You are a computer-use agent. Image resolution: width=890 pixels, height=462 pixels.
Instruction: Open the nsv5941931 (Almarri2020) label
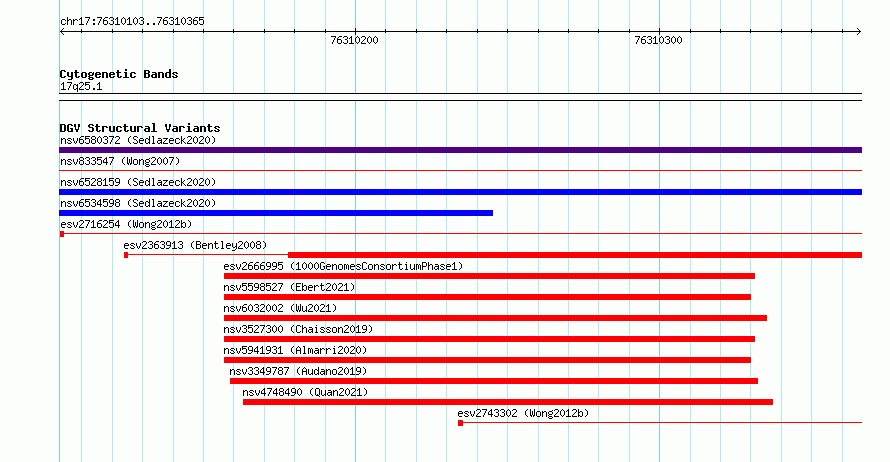[295, 350]
